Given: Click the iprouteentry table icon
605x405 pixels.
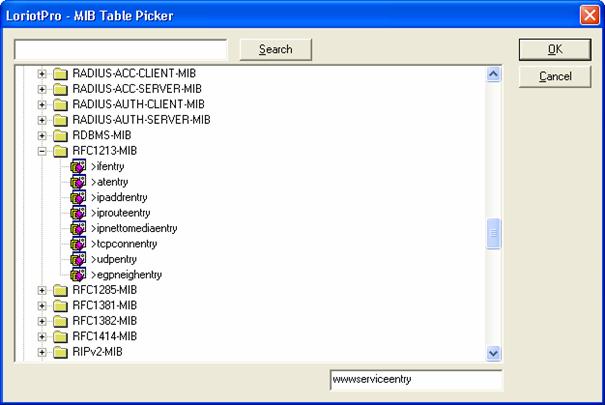Looking at the screenshot, I should tap(79, 213).
